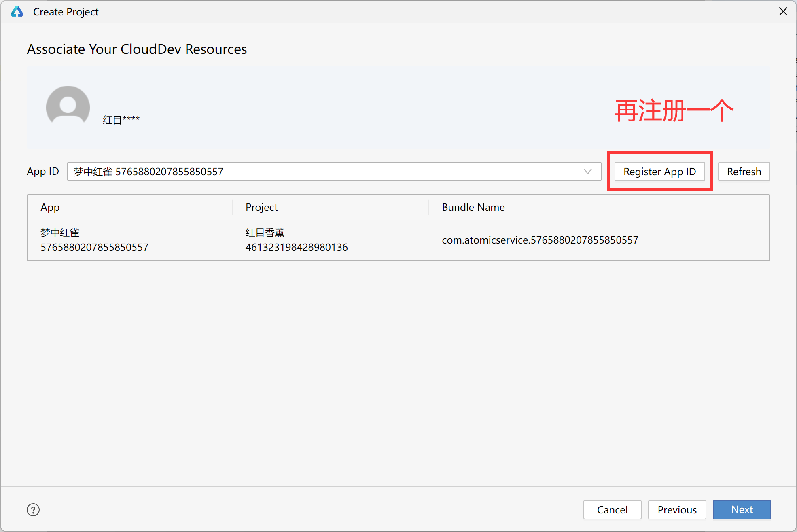Click the Associate Your CloudDev Resources heading
The image size is (797, 532).
pos(137,49)
